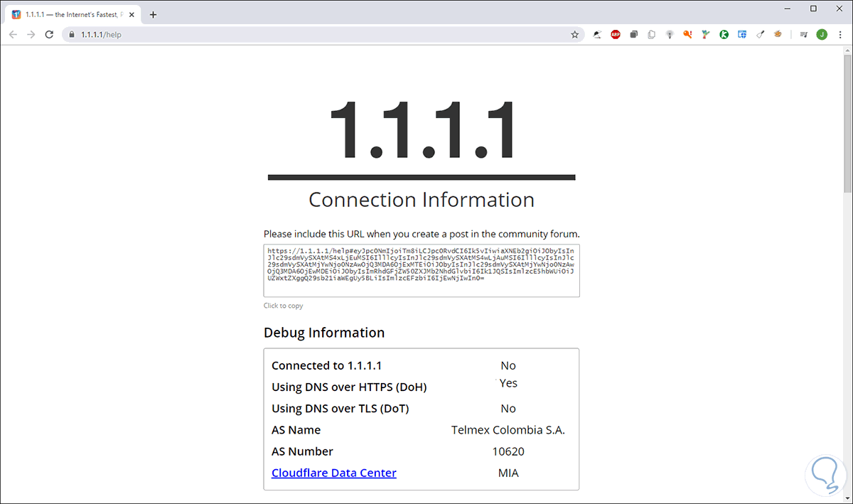Click the 'Connected to 1.1.1.1' label
The width and height of the screenshot is (853, 504).
click(x=327, y=366)
